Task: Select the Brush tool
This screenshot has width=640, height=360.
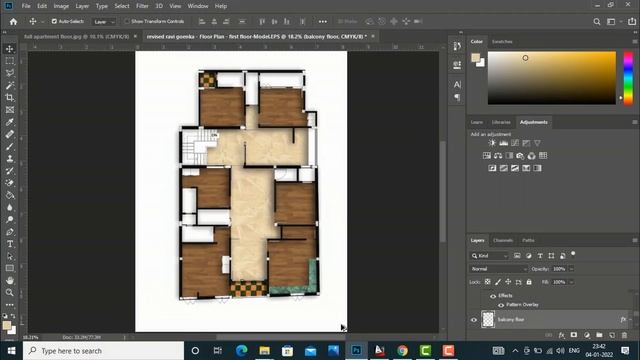Action: click(10, 147)
